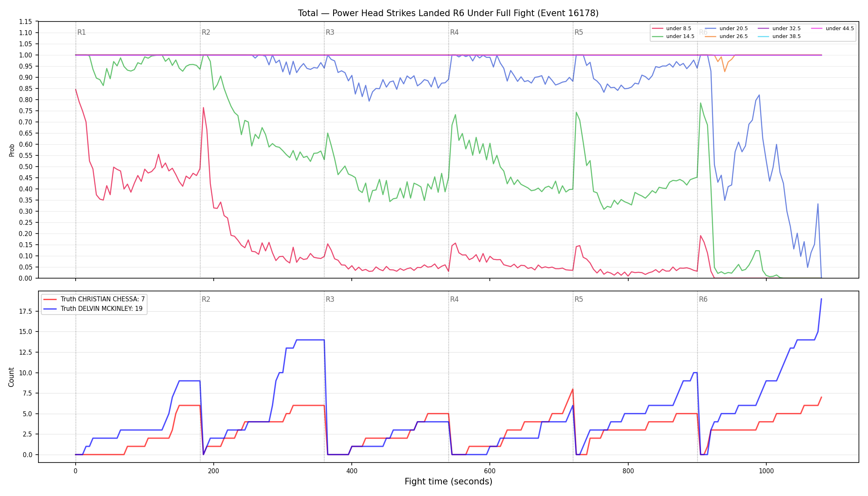Click the 'under 14.5' legend entry
The image size is (868, 496).
tap(673, 36)
